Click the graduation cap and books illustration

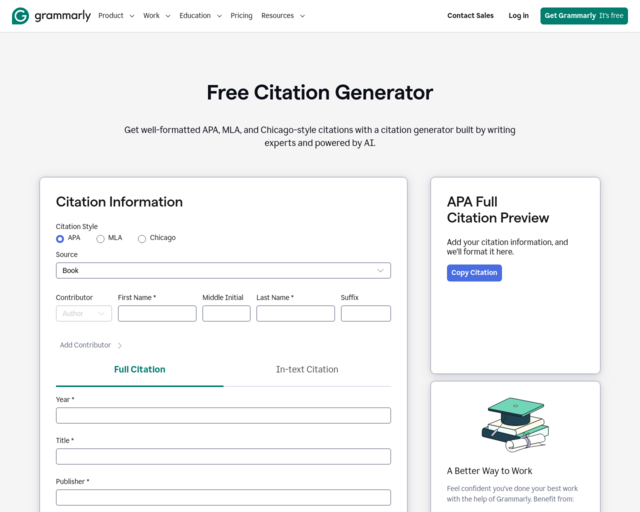516,425
